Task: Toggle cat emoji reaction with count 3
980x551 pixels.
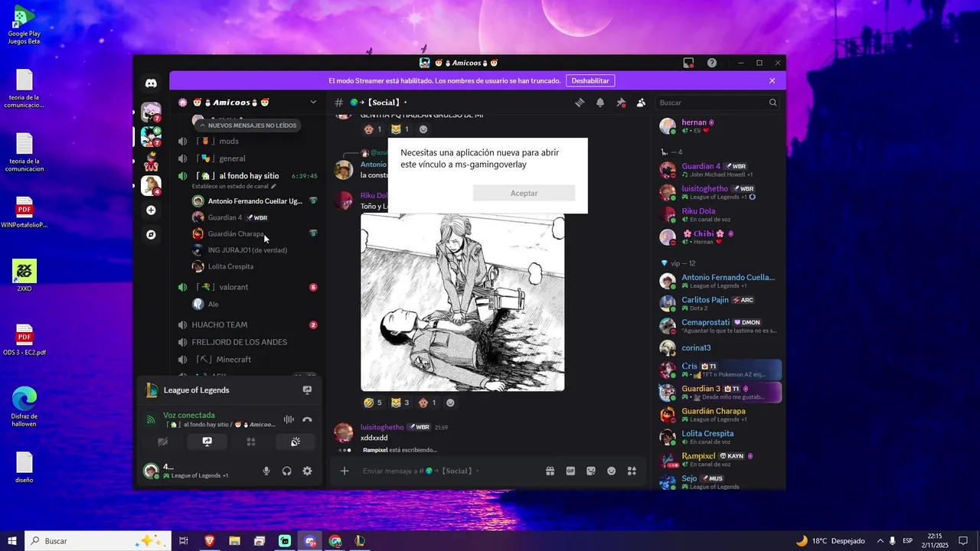Action: [x=400, y=403]
